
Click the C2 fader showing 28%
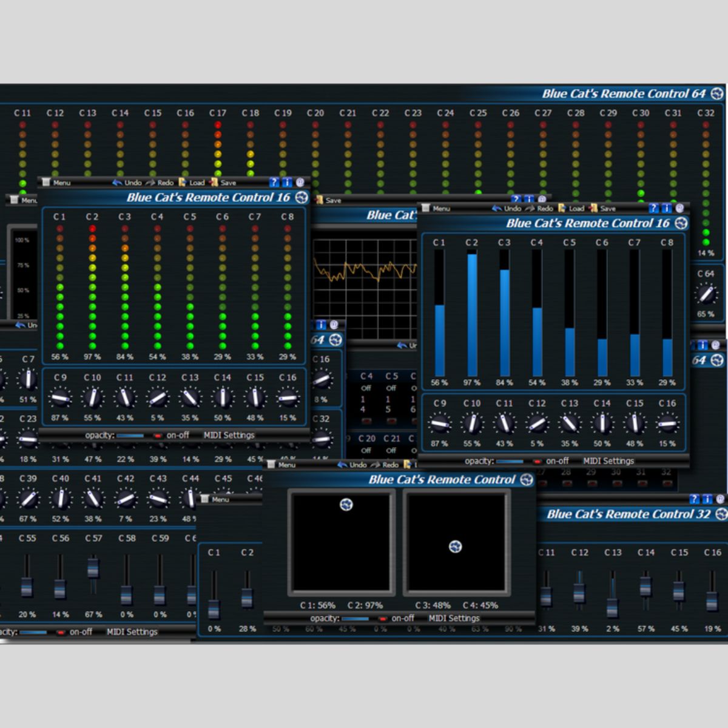click(246, 598)
